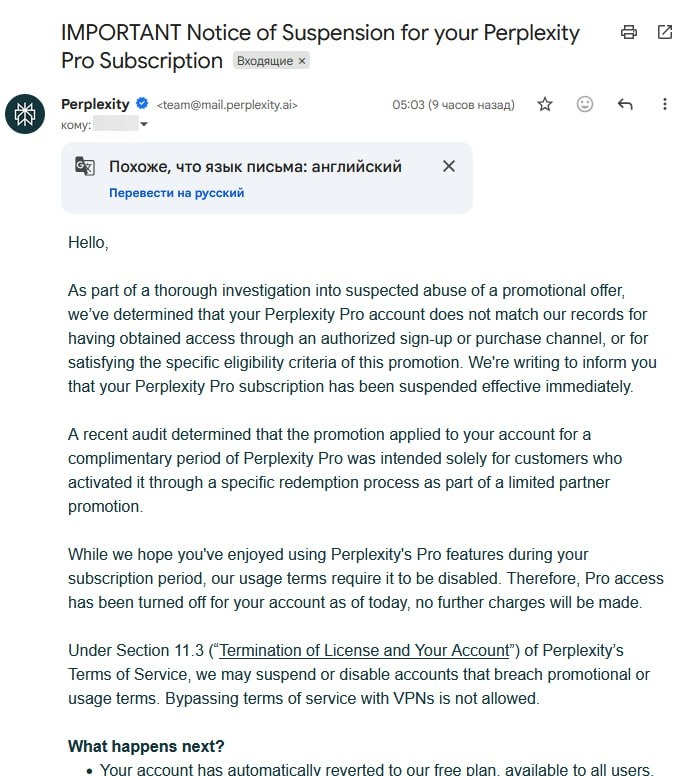Add an emoji reaction to the email
This screenshot has height=776, width=676.
pyautogui.click(x=585, y=104)
